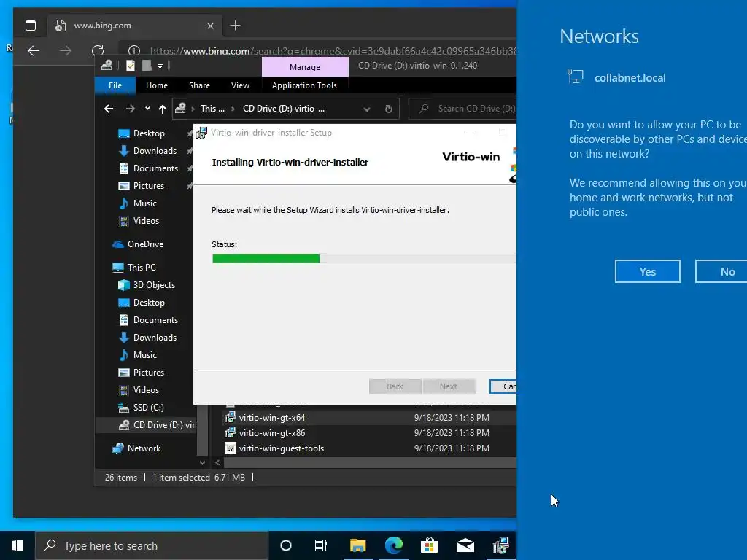
Task: Open Documents under Quick access
Action: coord(155,168)
